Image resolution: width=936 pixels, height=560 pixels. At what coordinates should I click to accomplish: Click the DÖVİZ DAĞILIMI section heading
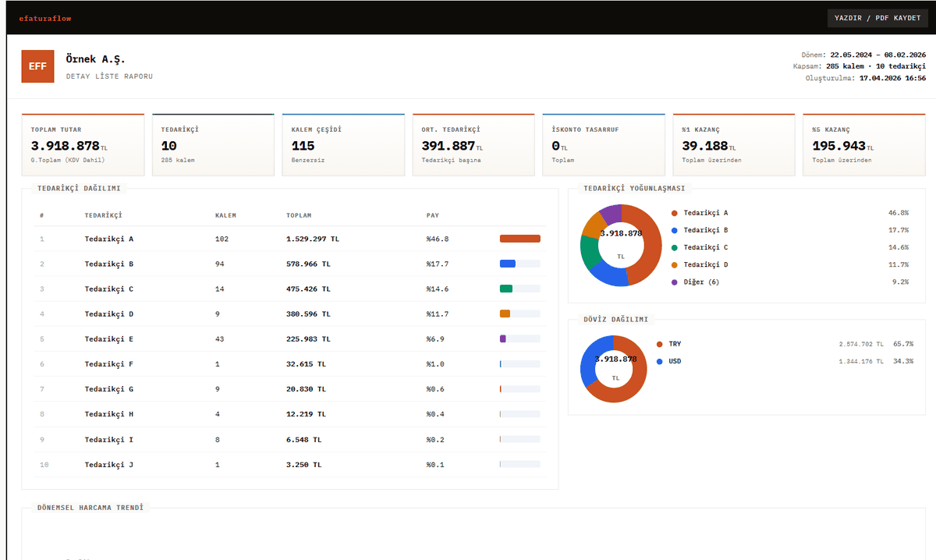615,319
